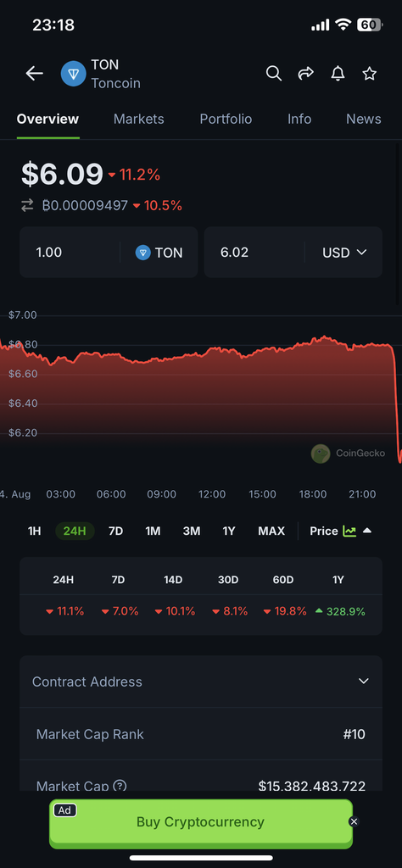Open the Price chart-type selector arrow
The width and height of the screenshot is (402, 868).
click(x=367, y=531)
